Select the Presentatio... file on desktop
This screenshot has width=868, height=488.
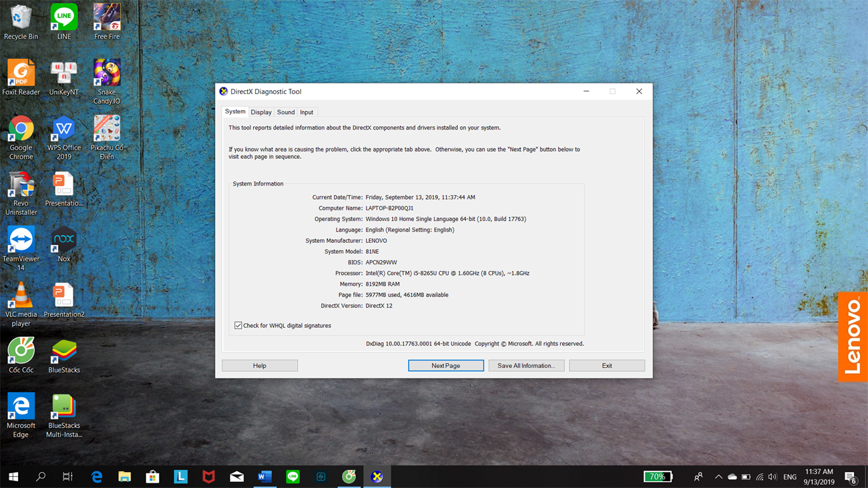64,189
